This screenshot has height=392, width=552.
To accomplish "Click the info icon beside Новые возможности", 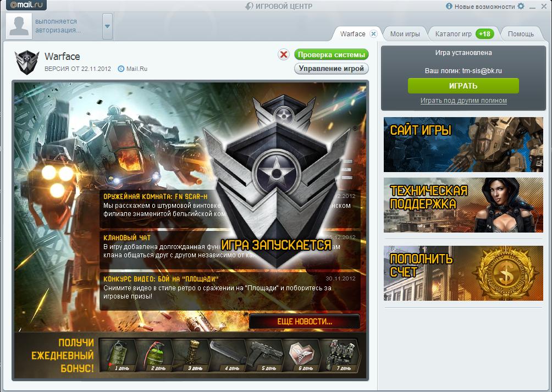I will 449,6.
